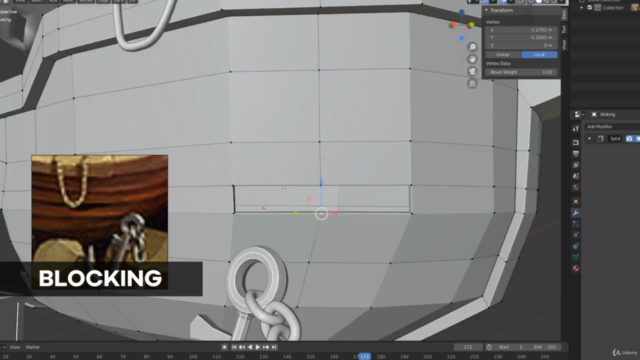Click the zoom view magnifier icon in viewport
Image resolution: width=640 pixels, height=360 pixels.
click(472, 47)
